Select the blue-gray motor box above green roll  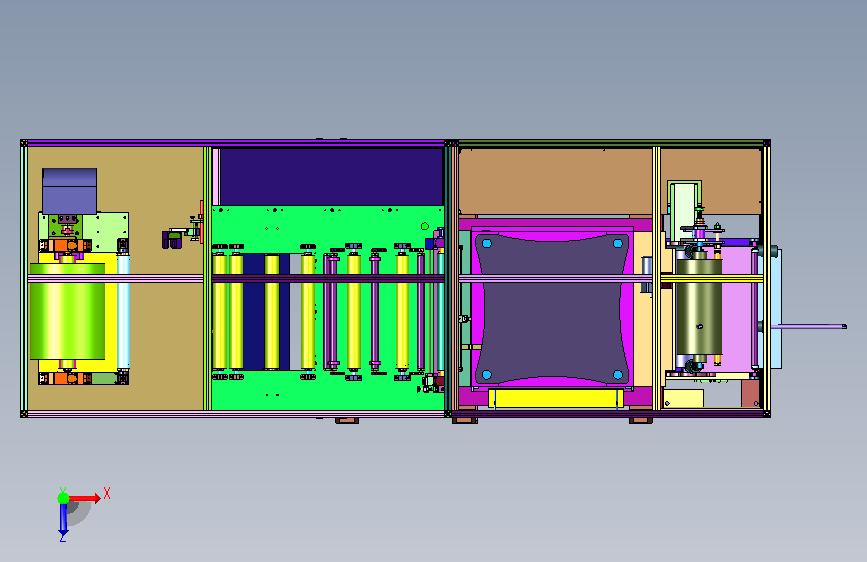(70, 191)
